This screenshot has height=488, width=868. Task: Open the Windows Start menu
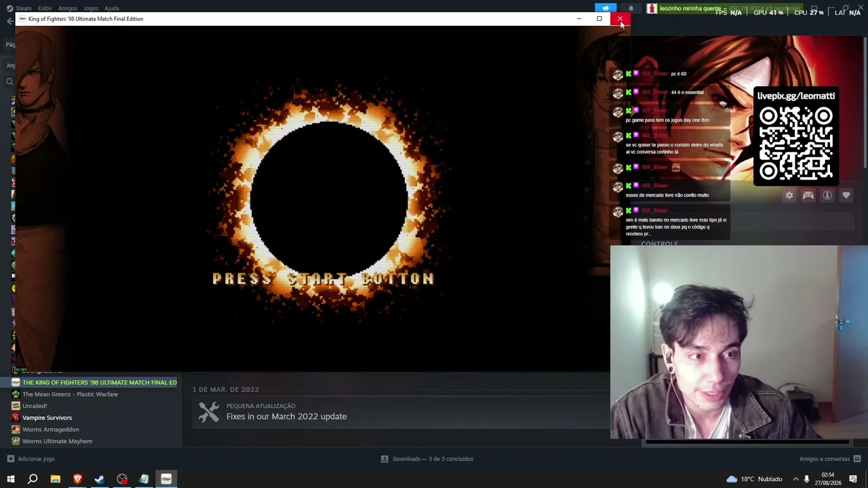coord(10,479)
